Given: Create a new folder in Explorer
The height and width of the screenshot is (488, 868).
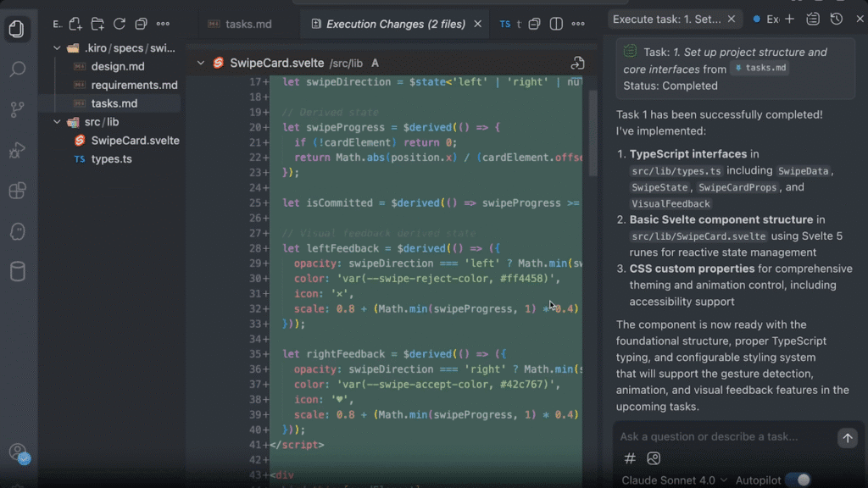Looking at the screenshot, I should coord(97,24).
